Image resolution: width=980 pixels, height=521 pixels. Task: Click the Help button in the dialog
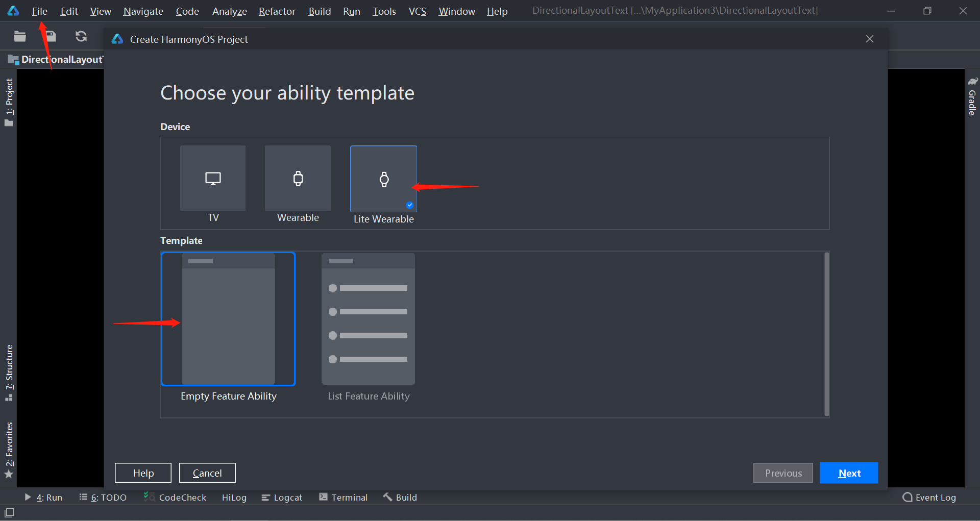[x=143, y=473]
